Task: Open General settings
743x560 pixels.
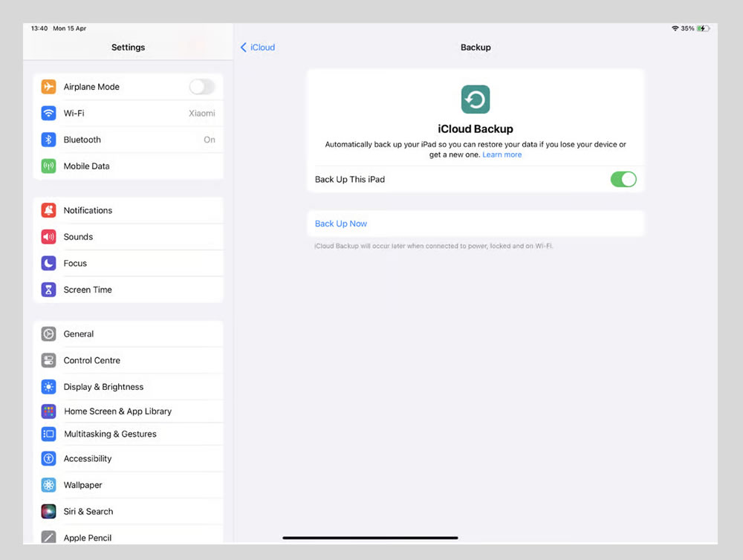Action: pyautogui.click(x=128, y=334)
